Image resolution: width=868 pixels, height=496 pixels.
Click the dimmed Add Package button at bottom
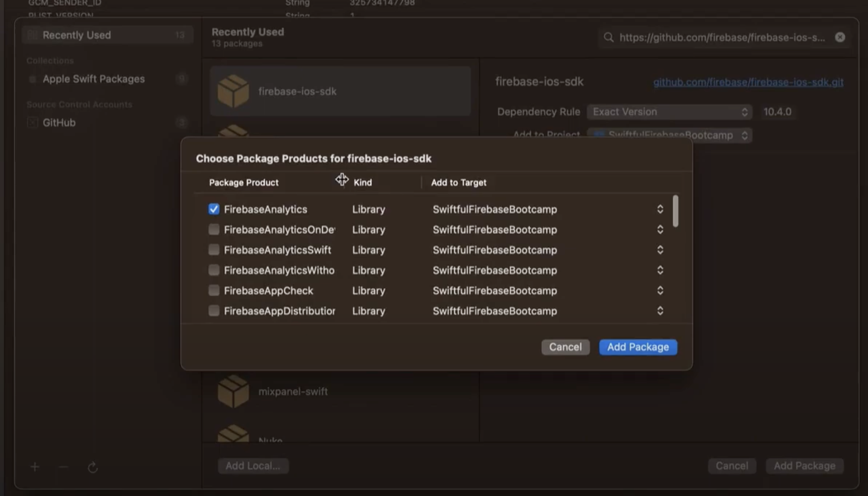click(805, 466)
